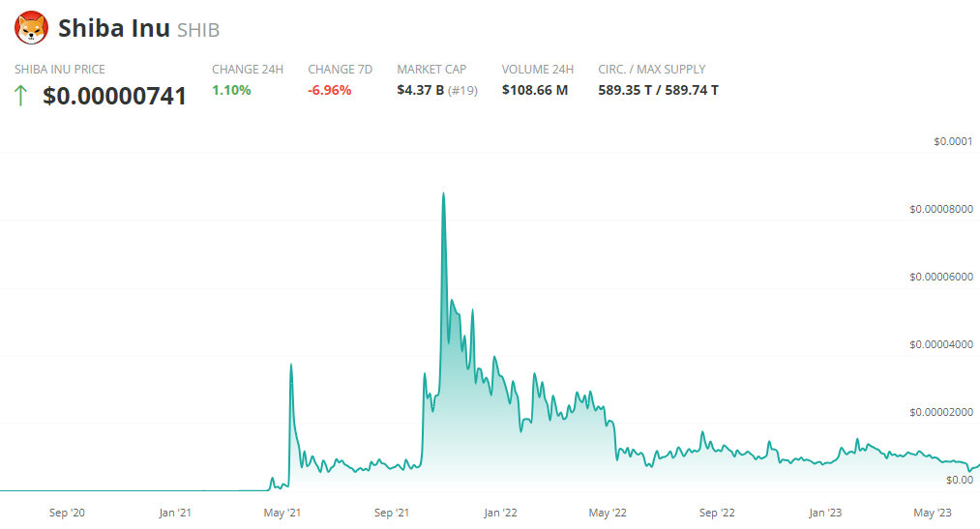Click the MARKET CAP heading label
980x529 pixels.
tap(431, 70)
